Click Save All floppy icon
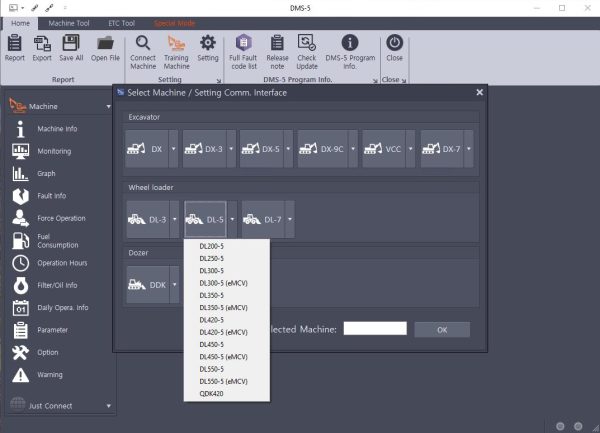Viewport: 600px width, 433px height. click(x=71, y=48)
